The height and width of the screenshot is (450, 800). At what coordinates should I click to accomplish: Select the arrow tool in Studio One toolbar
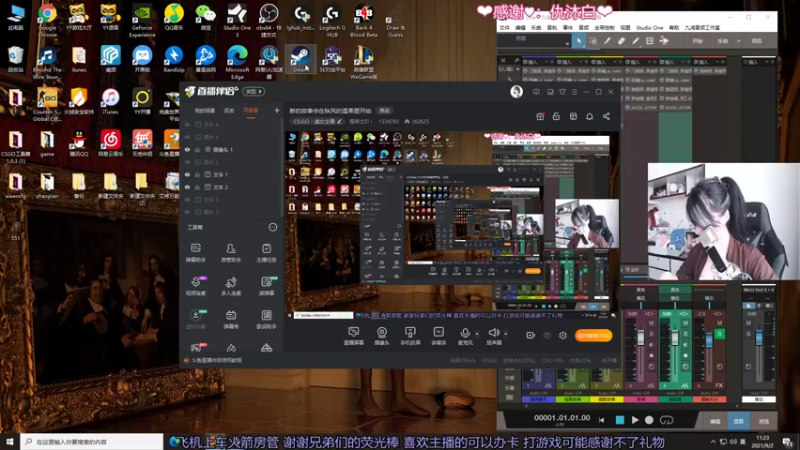[x=579, y=41]
